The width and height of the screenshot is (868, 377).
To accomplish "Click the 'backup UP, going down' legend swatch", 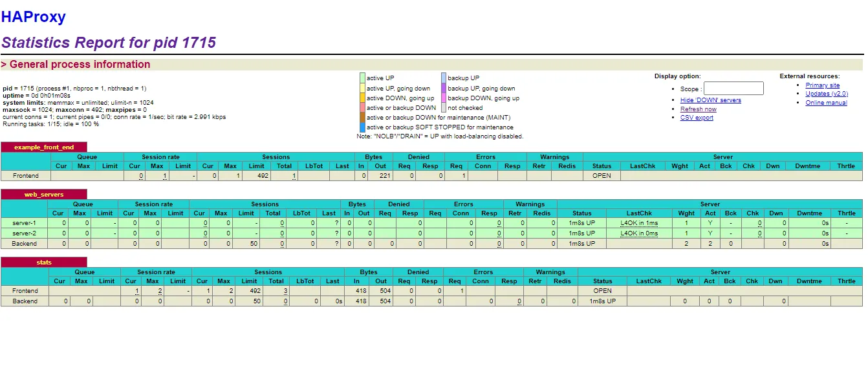I will click(x=444, y=89).
